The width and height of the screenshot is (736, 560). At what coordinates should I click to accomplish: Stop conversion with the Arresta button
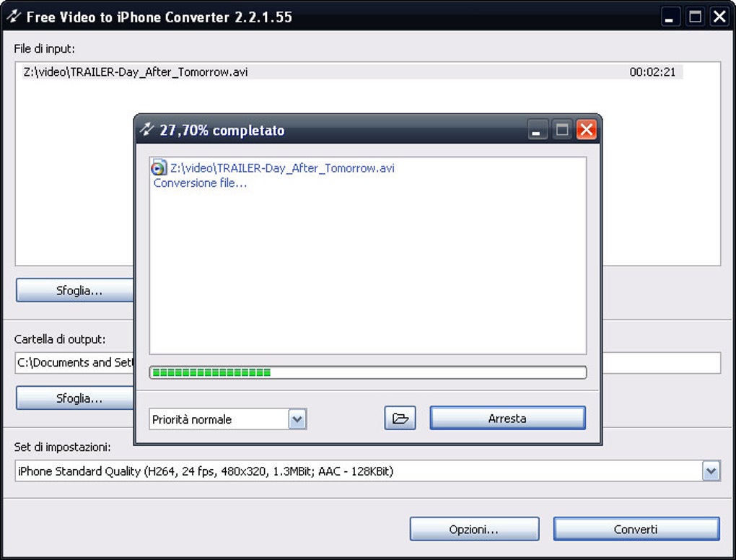point(507,418)
